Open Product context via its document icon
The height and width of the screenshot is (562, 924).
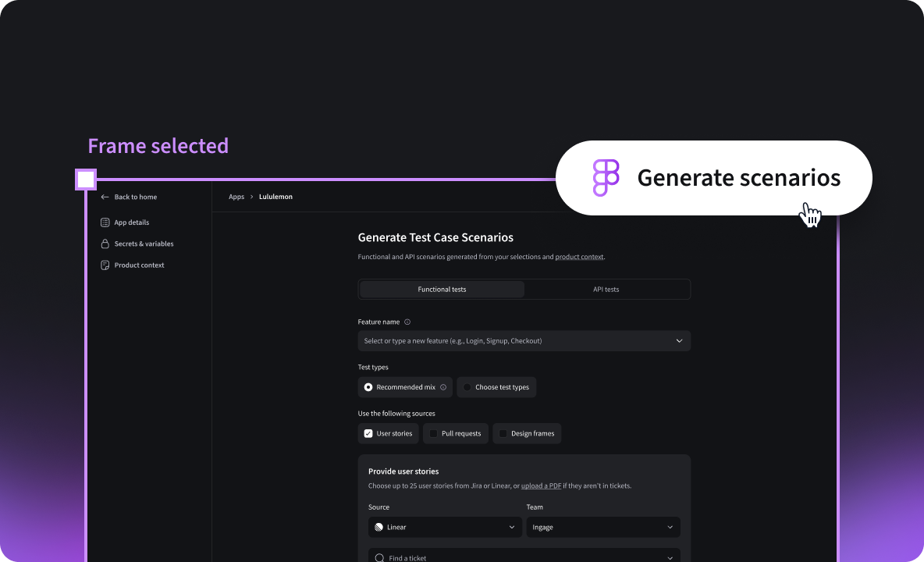pyautogui.click(x=105, y=265)
